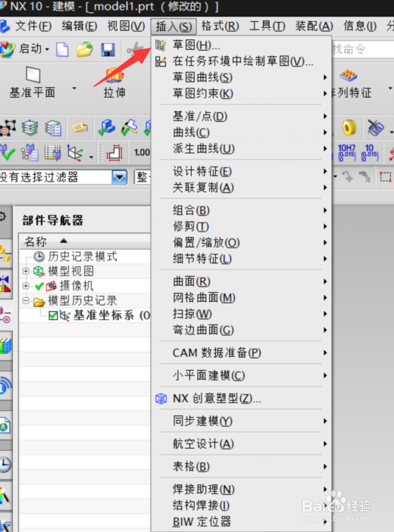Open dropdown arrow beside coordinate system icon

(91, 157)
